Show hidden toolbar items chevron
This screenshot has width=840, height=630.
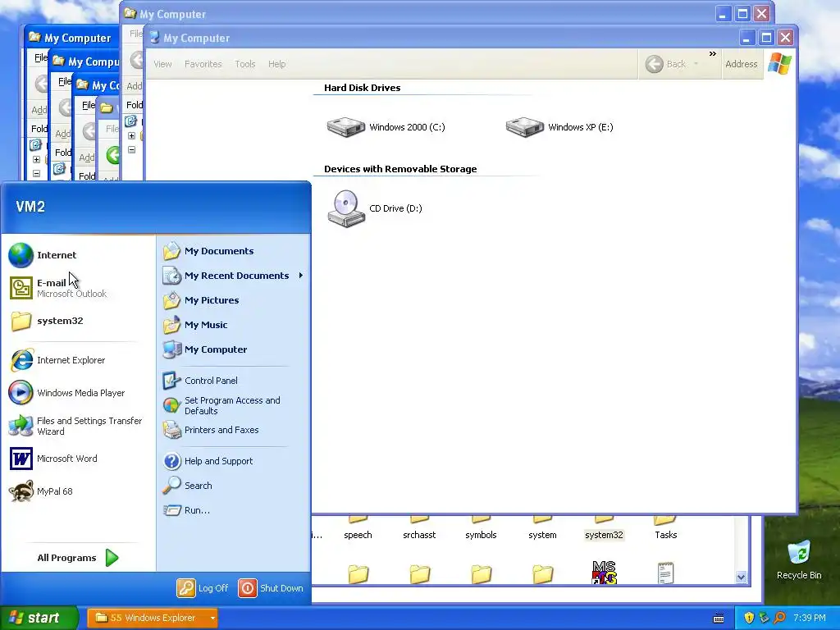[x=713, y=53]
